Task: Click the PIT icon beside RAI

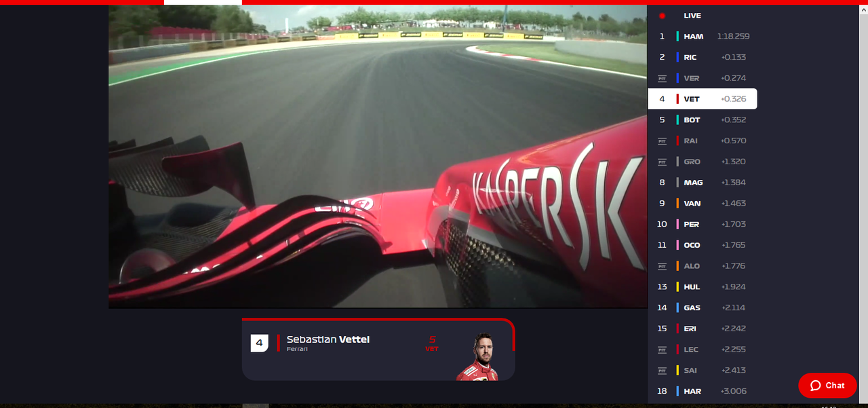Action: click(663, 141)
